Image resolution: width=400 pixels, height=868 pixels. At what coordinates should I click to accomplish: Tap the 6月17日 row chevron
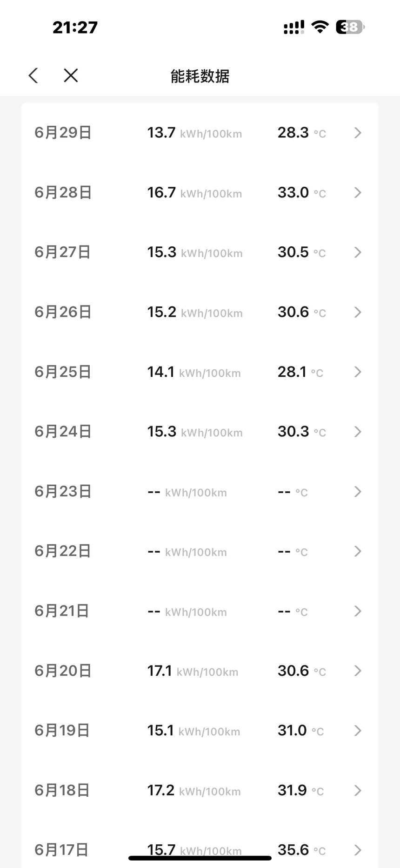click(357, 850)
